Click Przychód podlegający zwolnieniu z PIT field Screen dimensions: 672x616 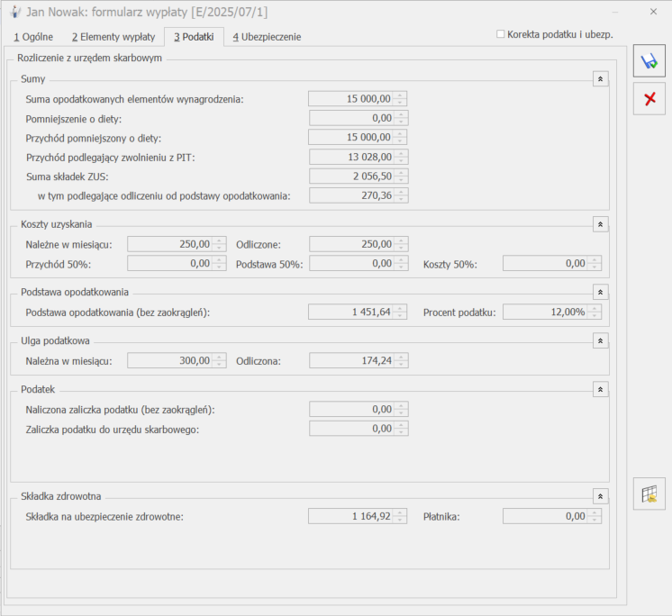click(x=359, y=158)
